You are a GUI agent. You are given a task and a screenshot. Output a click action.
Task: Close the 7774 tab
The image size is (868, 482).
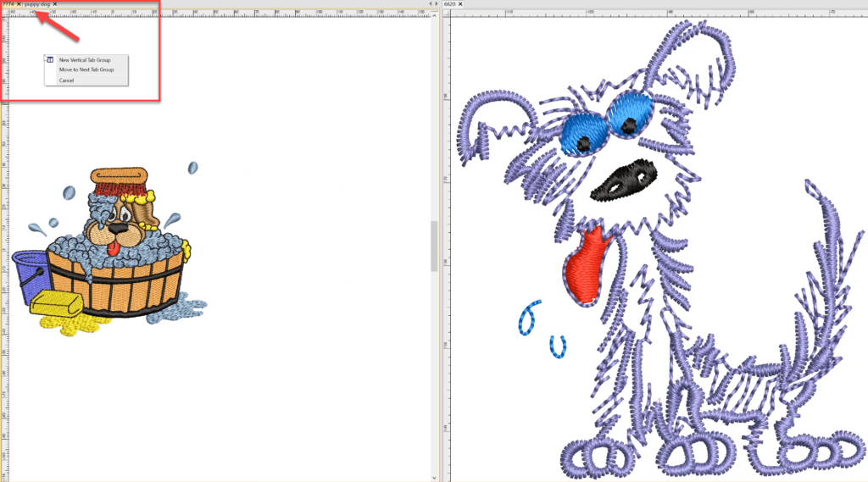tap(19, 4)
